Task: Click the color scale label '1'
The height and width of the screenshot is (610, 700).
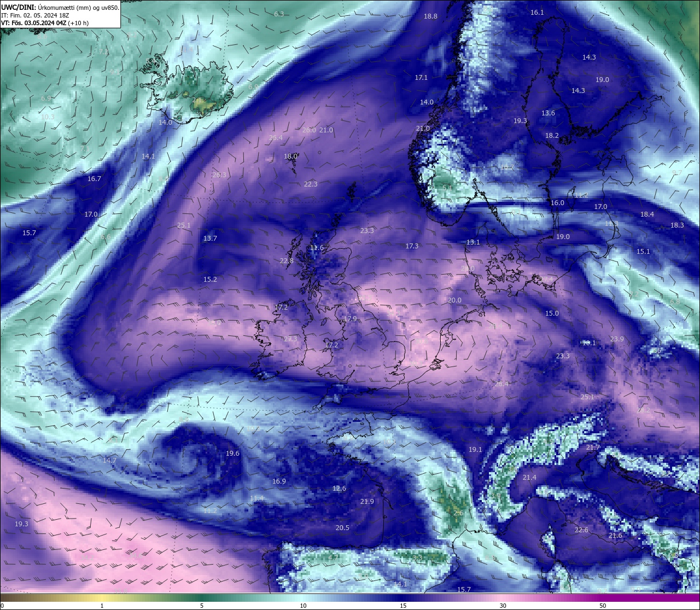Action: click(102, 606)
